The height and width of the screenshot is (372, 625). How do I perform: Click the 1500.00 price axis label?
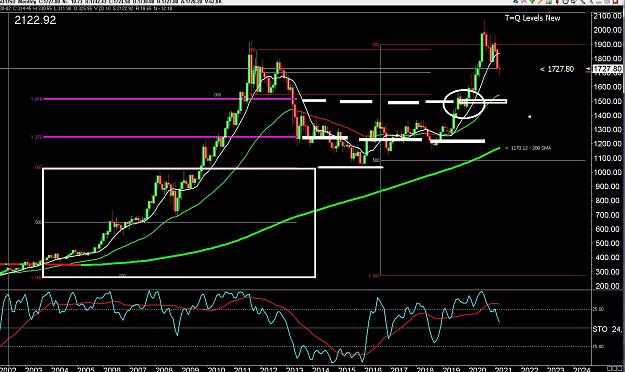coord(607,101)
